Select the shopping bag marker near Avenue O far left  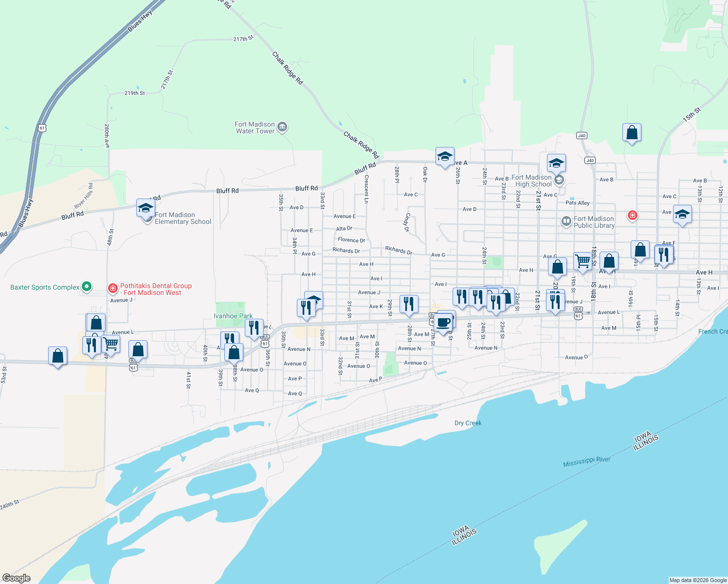pyautogui.click(x=58, y=355)
